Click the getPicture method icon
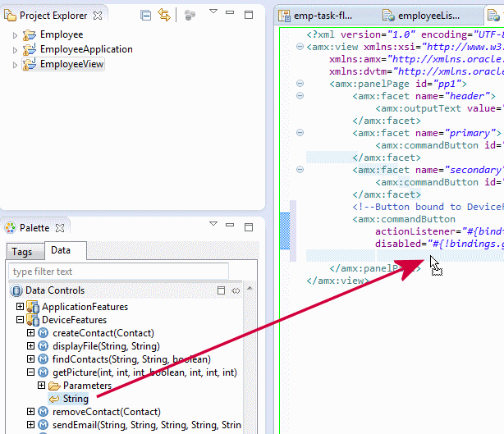Image resolution: width=504 pixels, height=434 pixels. point(43,372)
